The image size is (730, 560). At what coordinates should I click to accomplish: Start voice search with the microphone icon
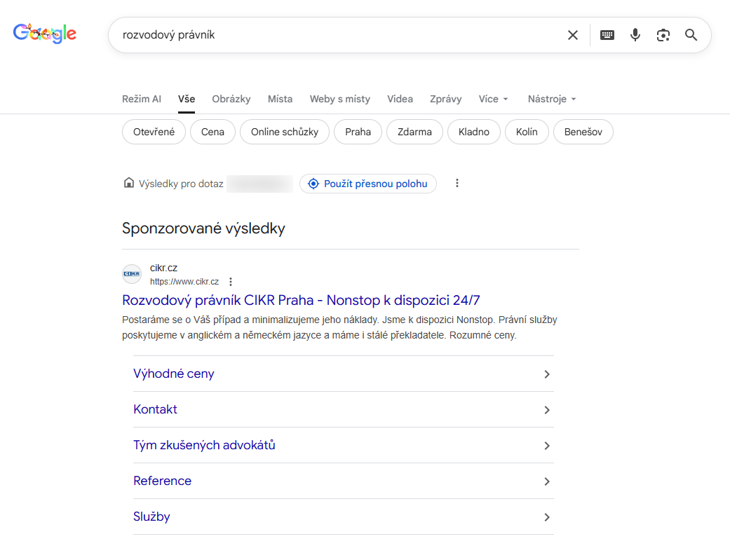click(635, 34)
